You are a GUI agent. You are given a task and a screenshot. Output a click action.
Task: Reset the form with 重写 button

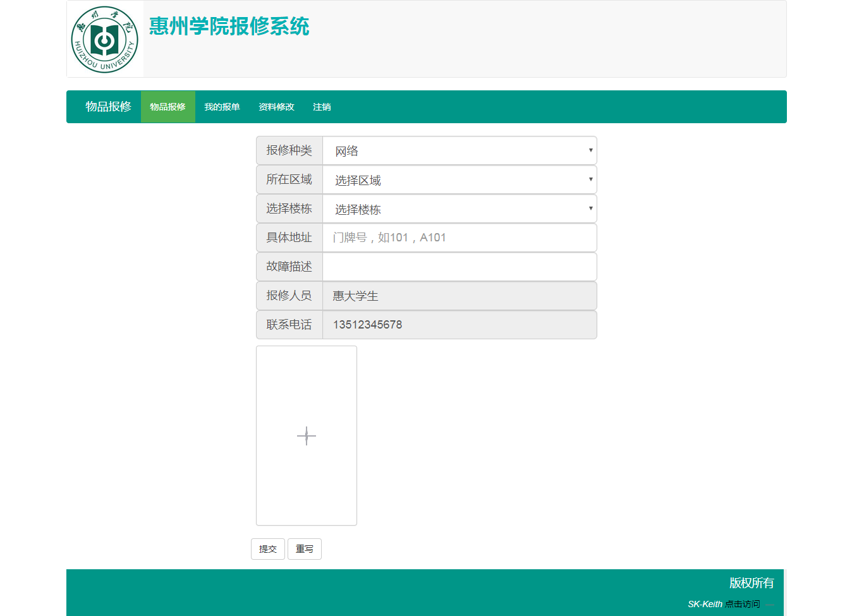click(305, 549)
